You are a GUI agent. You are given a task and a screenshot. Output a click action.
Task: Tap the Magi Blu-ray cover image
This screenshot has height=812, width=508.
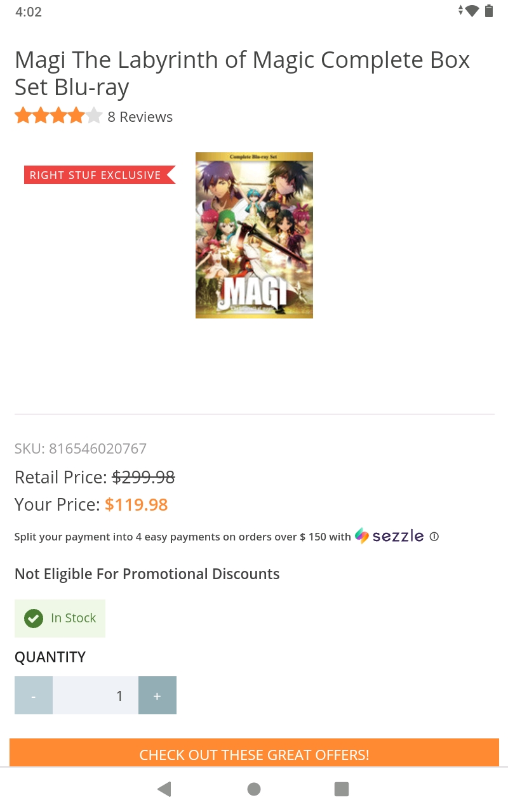tap(254, 235)
